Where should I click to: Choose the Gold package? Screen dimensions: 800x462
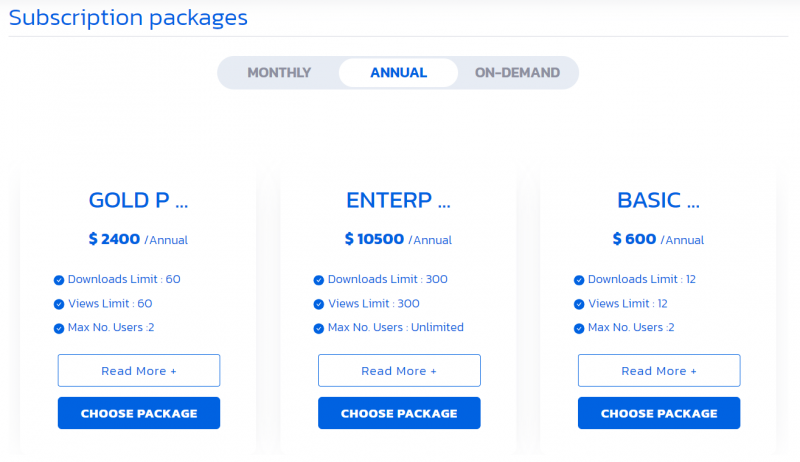pyautogui.click(x=139, y=413)
